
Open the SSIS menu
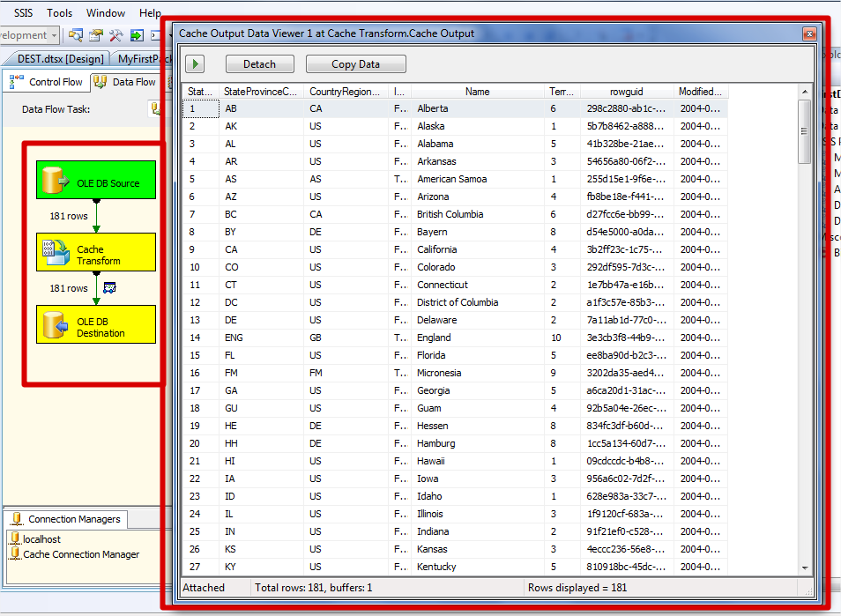(23, 13)
